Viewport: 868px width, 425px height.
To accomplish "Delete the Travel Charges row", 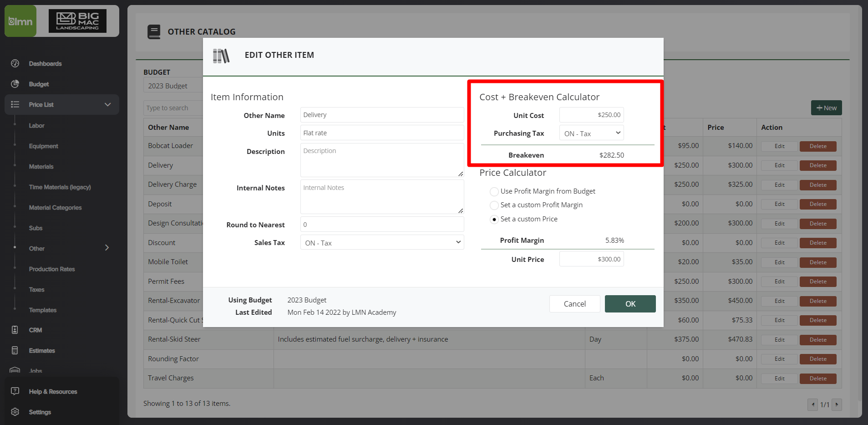I will click(818, 379).
